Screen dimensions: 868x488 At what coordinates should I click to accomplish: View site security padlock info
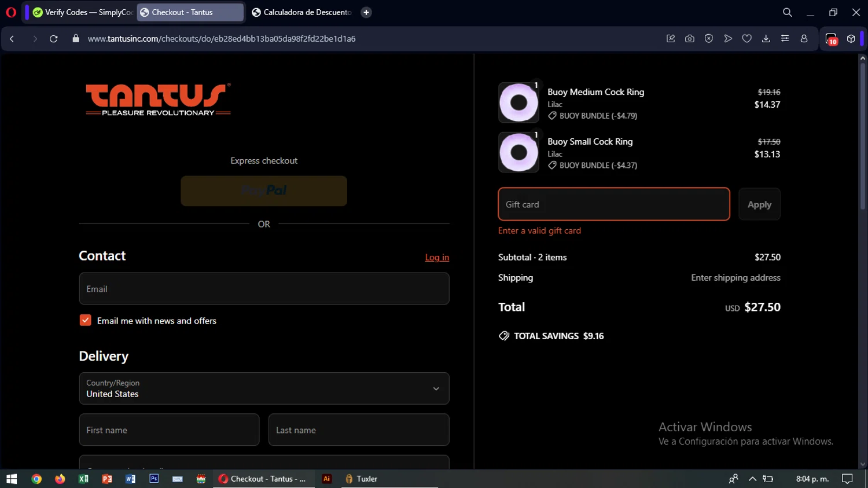pyautogui.click(x=75, y=39)
